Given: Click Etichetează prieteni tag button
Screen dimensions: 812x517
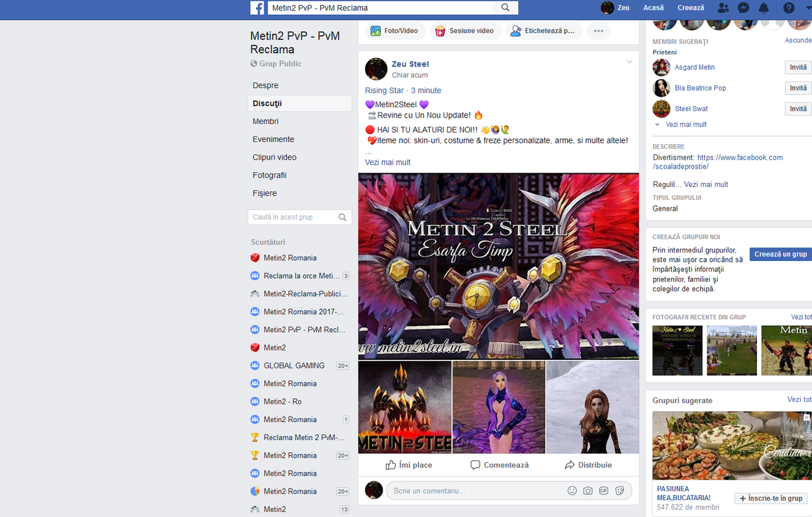Looking at the screenshot, I should coord(543,30).
